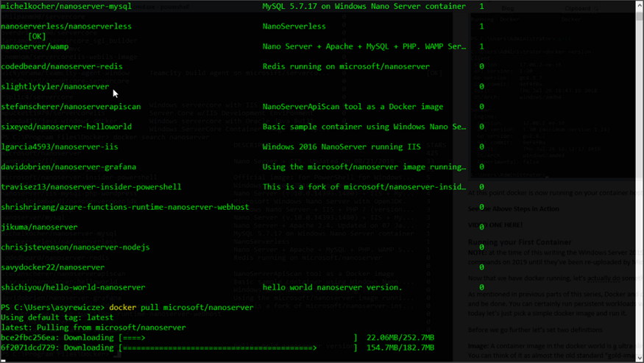Click the scrollbar up arrow
This screenshot has width=644, height=363.
pos(640,4)
